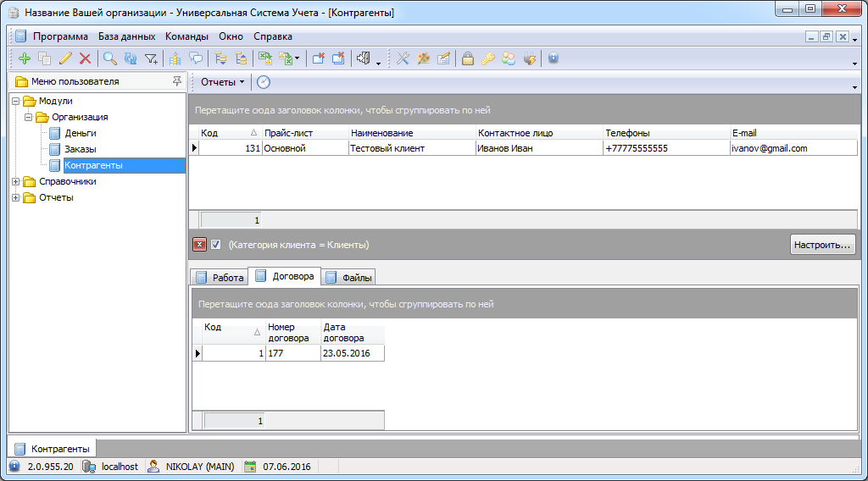The width and height of the screenshot is (868, 481).
Task: Click the speech bubbles notes icon
Action: click(196, 58)
